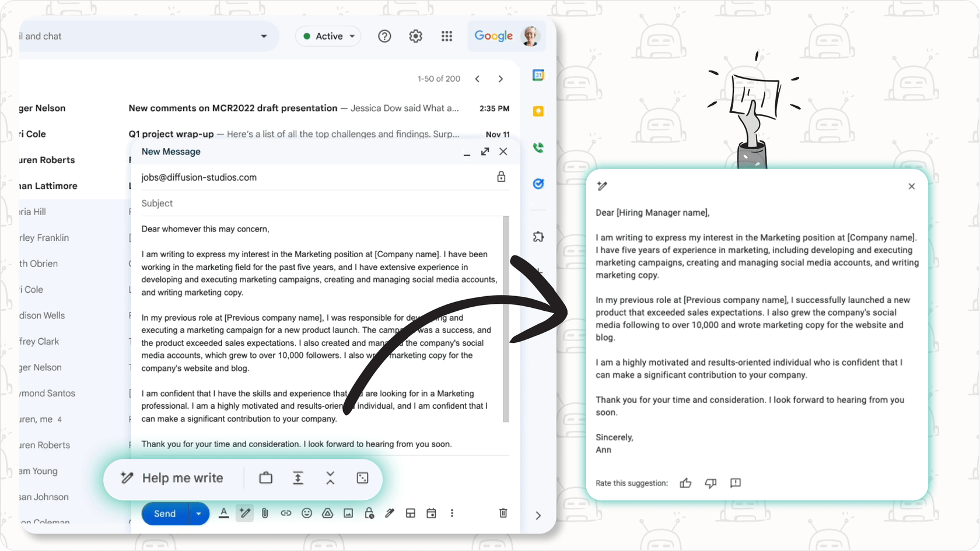This screenshot has height=551, width=980.
Task: Open Google Tasks from the sidebar
Action: [x=538, y=184]
